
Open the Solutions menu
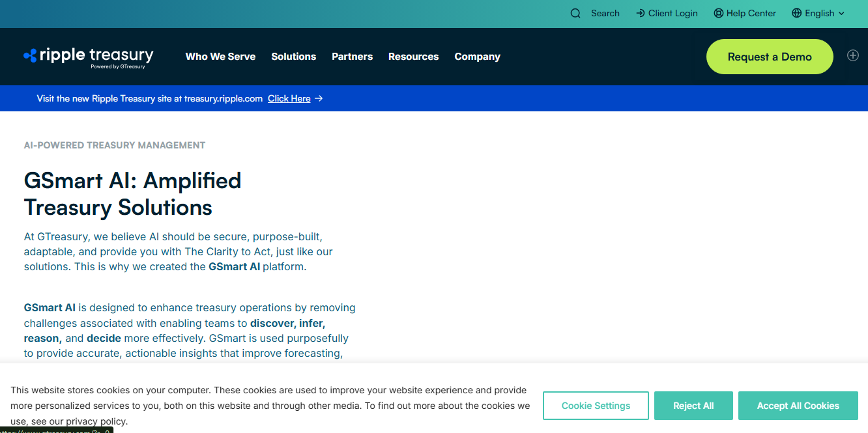[x=293, y=57]
